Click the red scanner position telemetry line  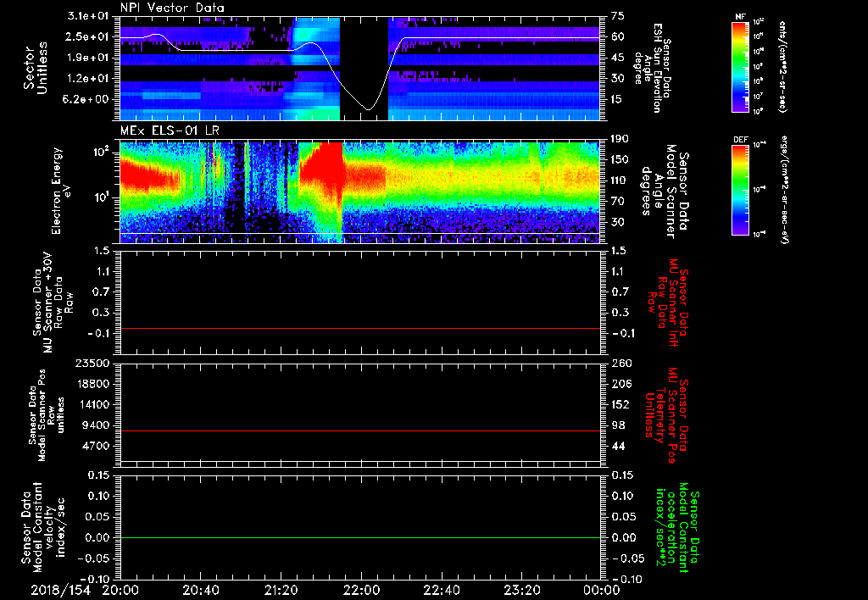click(x=359, y=431)
